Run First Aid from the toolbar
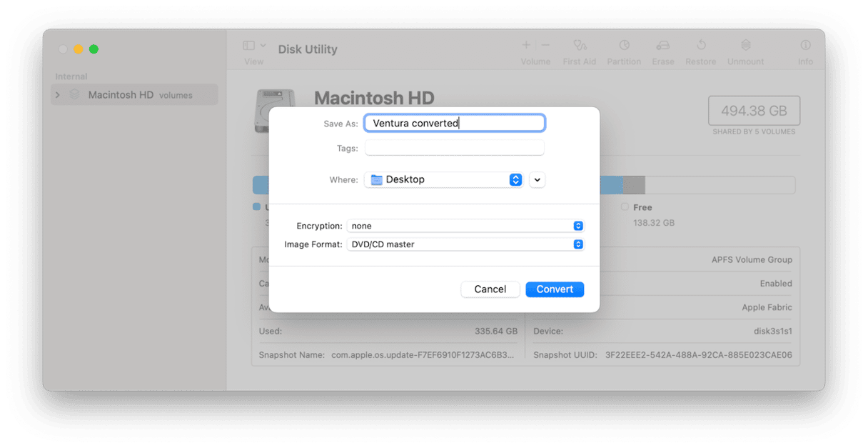This screenshot has width=868, height=448. tap(580, 45)
